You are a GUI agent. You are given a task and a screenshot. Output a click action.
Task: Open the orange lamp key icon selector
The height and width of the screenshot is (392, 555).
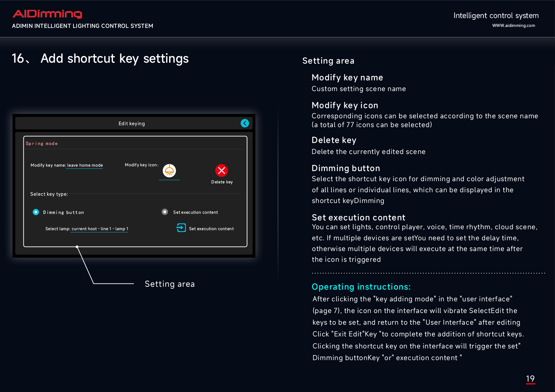pyautogui.click(x=169, y=171)
